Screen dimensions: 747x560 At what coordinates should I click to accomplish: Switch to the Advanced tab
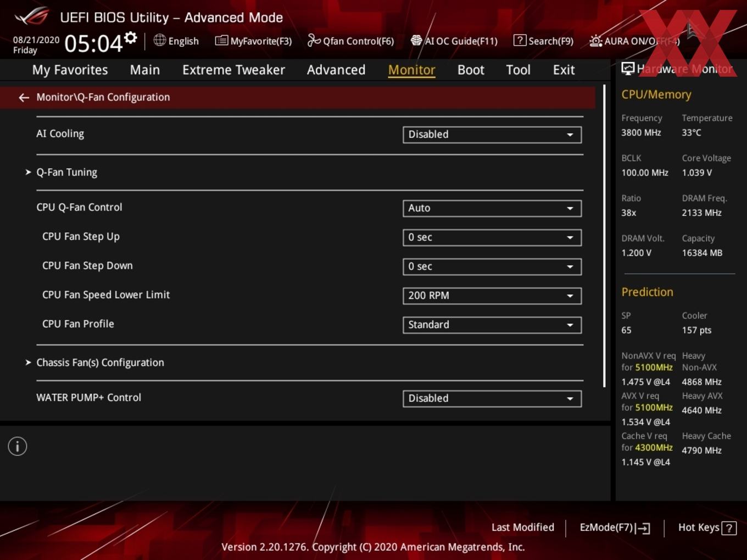click(x=336, y=70)
